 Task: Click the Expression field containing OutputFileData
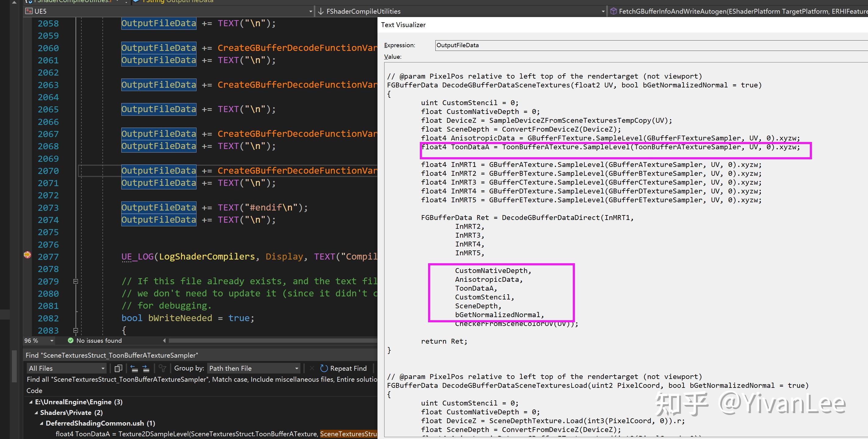[640, 45]
